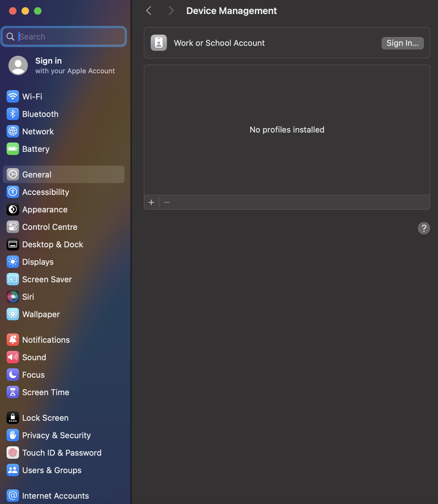This screenshot has width=438, height=504.
Task: Focus the Search field
Action: pos(64,37)
